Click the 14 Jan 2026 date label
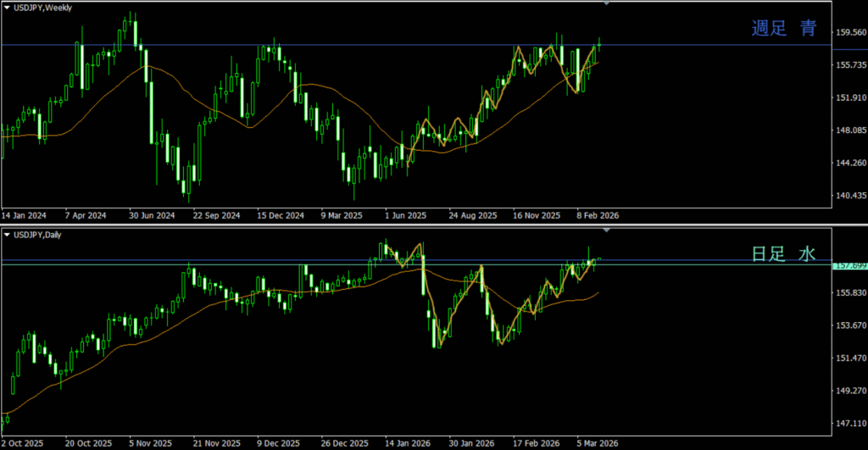This screenshot has height=450, width=868. pyautogui.click(x=406, y=443)
